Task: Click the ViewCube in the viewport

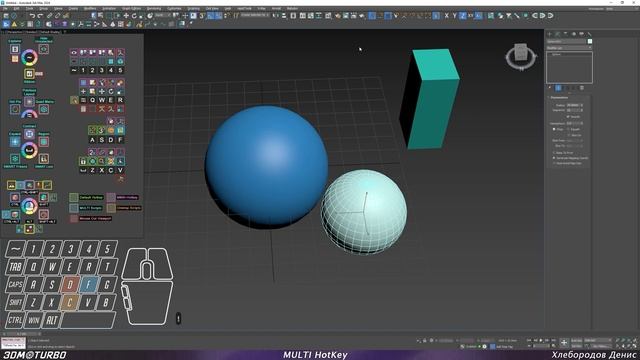Action: 521,52
